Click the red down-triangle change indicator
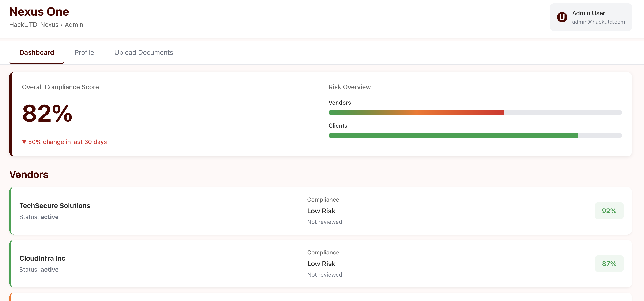 (x=24, y=142)
